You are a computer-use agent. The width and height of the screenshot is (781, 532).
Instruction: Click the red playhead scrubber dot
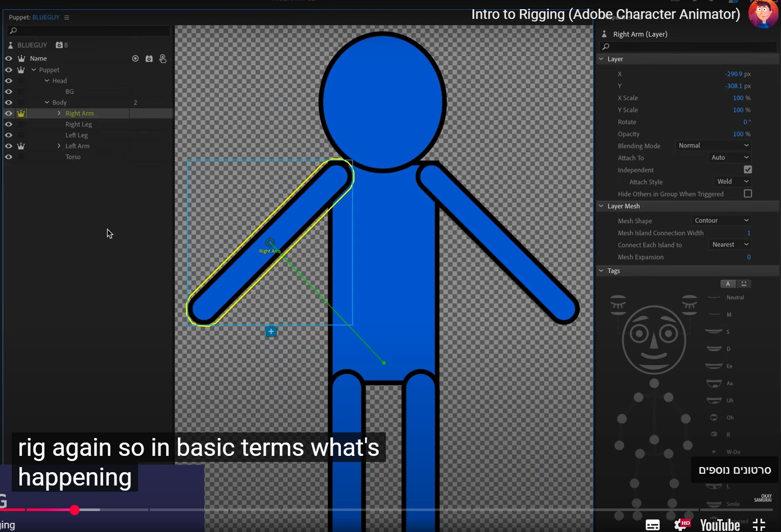tap(75, 510)
